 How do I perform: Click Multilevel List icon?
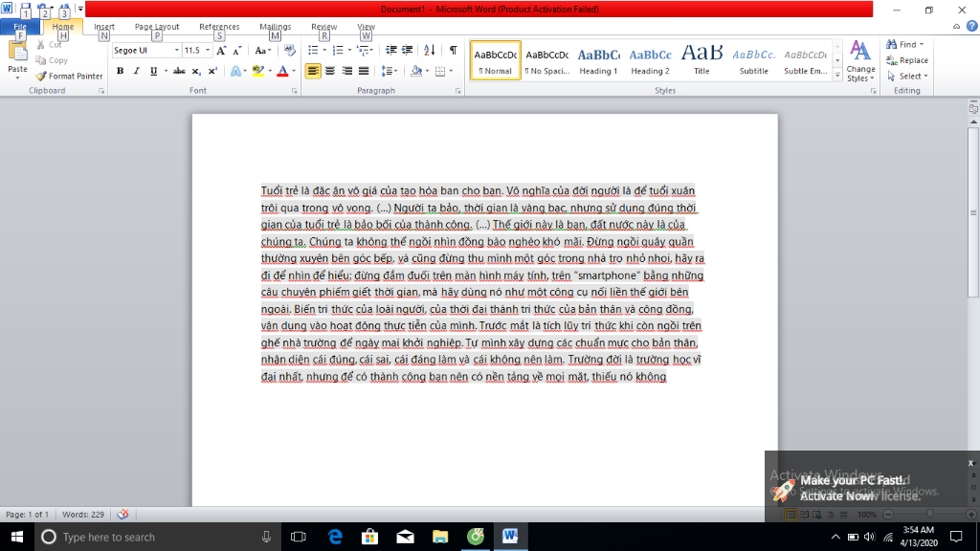(x=362, y=50)
